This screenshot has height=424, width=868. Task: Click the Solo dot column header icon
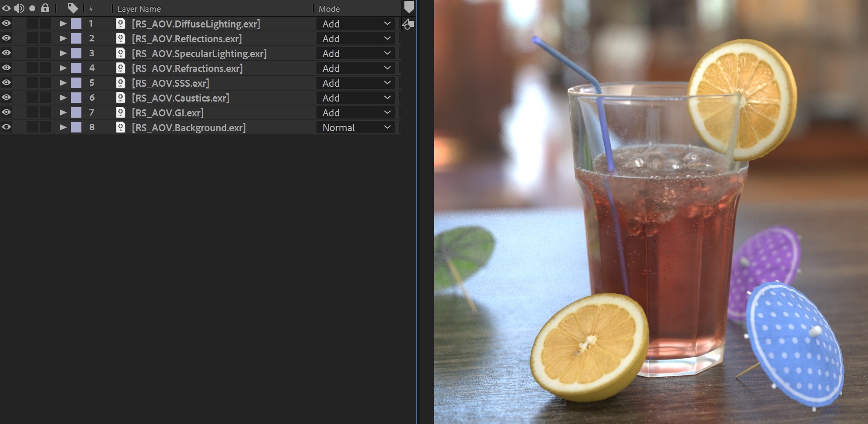[x=32, y=8]
